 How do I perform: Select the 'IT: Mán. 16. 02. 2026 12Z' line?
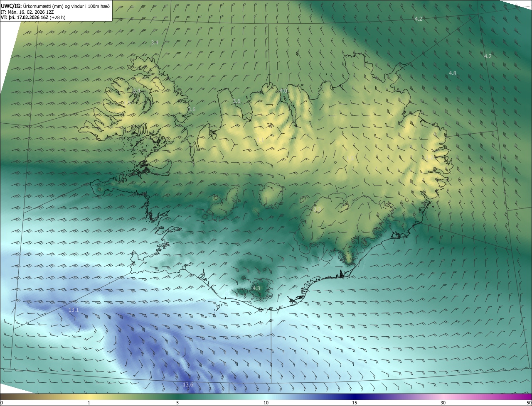tap(28, 12)
